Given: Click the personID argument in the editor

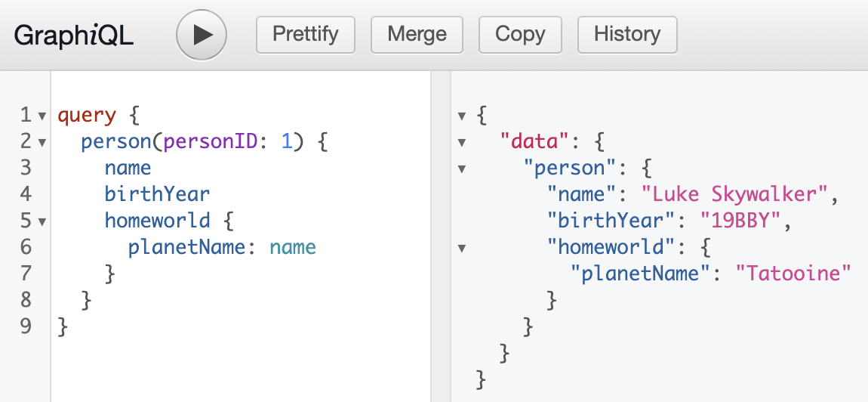Looking at the screenshot, I should tap(211, 142).
